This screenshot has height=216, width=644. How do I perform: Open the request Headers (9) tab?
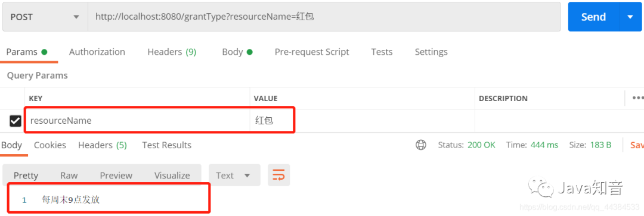click(x=172, y=52)
